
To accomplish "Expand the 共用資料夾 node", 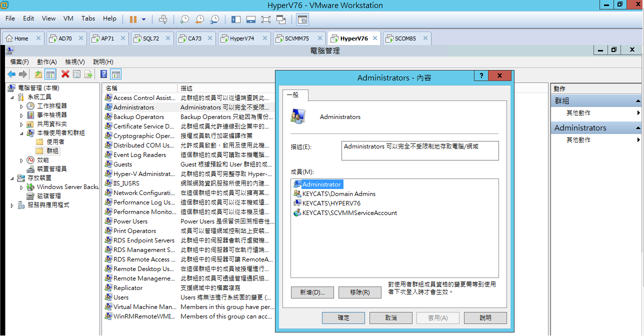I will (21, 124).
